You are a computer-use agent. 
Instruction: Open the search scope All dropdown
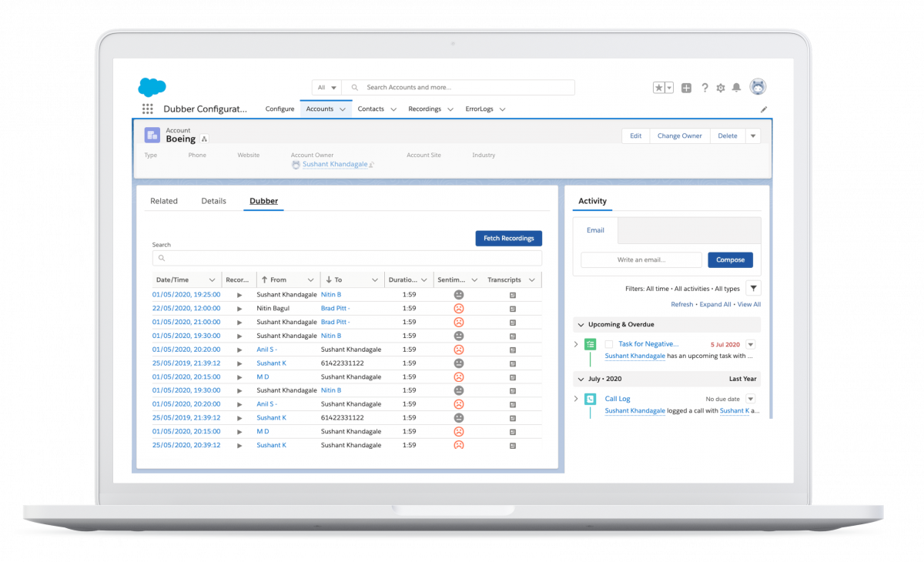click(326, 88)
